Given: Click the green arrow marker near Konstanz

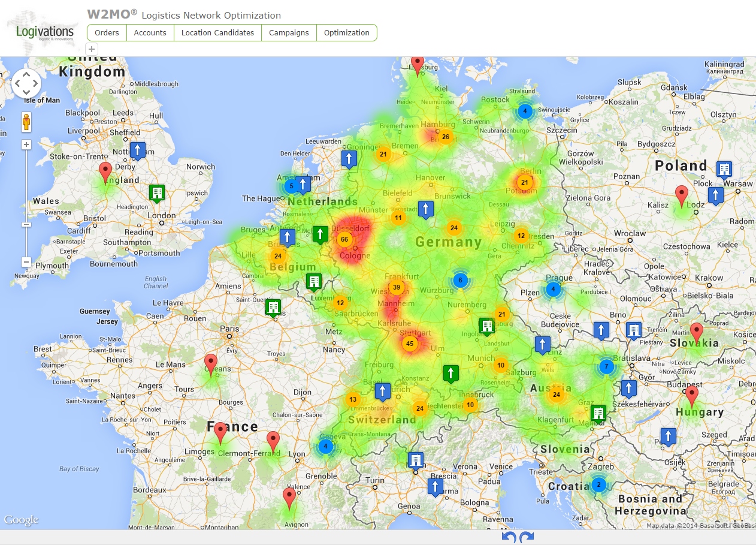Looking at the screenshot, I should (x=450, y=374).
